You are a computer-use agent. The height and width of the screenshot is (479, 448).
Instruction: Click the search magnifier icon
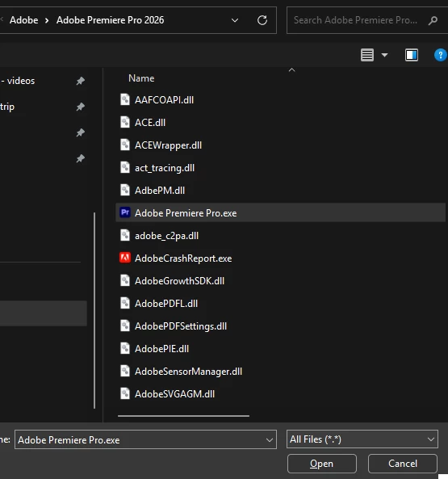tap(433, 20)
